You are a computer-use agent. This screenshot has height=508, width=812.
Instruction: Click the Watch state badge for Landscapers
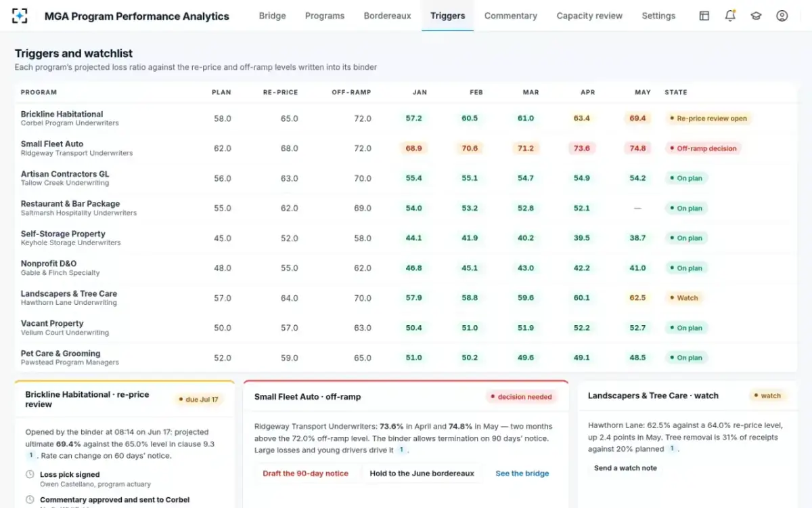[x=684, y=298]
